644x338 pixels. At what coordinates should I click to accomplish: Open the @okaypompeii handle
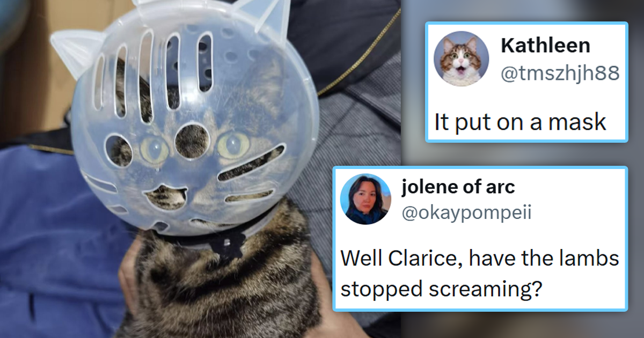click(x=466, y=212)
